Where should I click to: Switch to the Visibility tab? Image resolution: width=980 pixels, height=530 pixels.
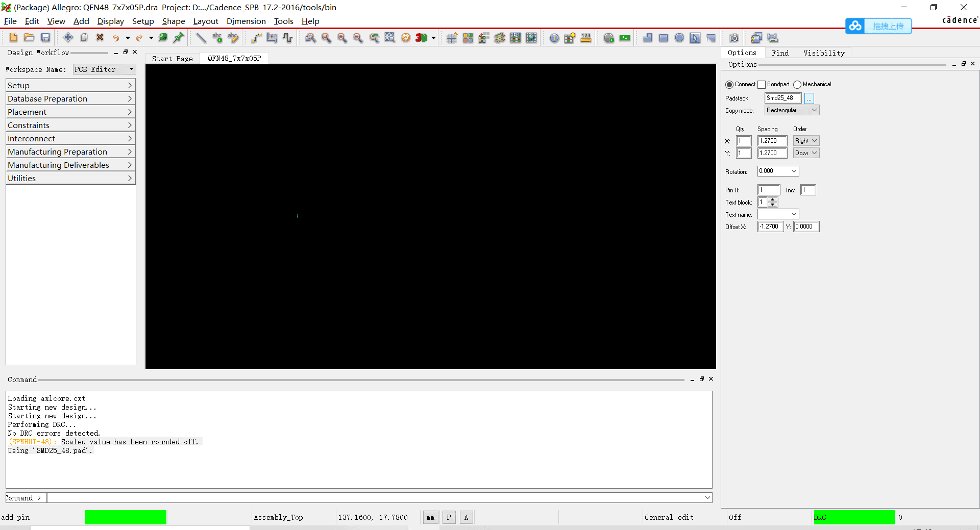point(824,53)
